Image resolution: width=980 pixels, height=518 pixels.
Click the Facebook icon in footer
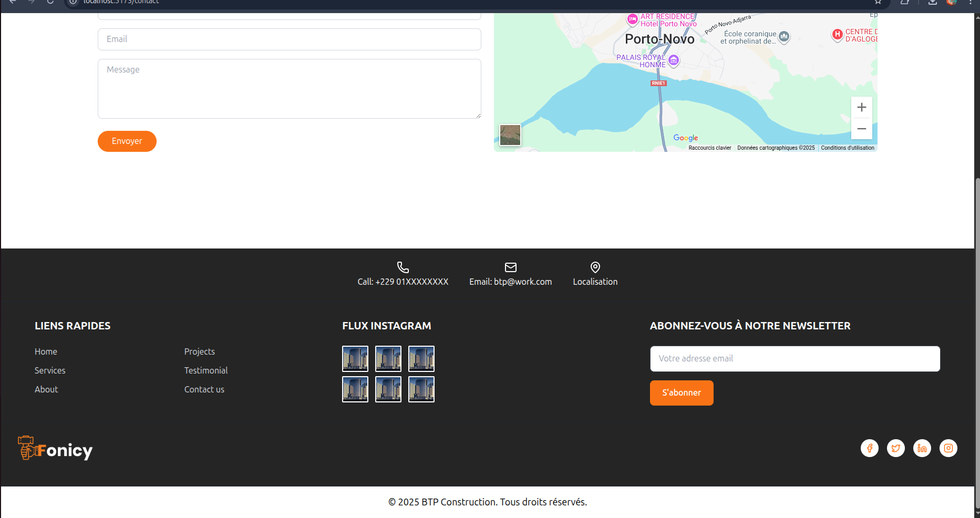point(869,448)
